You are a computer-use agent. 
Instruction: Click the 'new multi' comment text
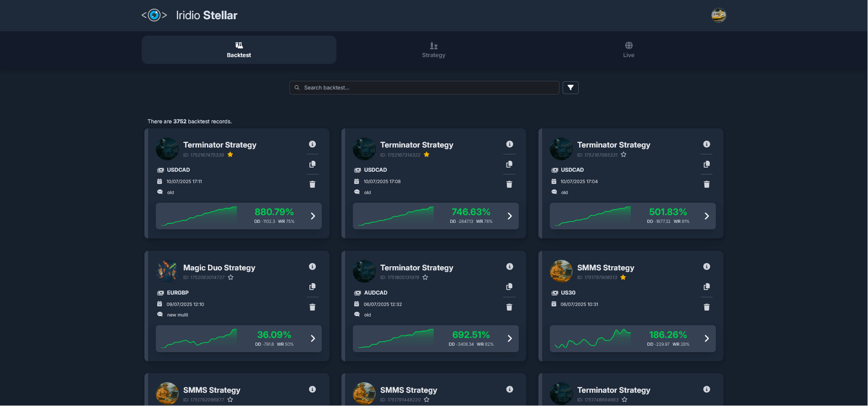(x=178, y=315)
